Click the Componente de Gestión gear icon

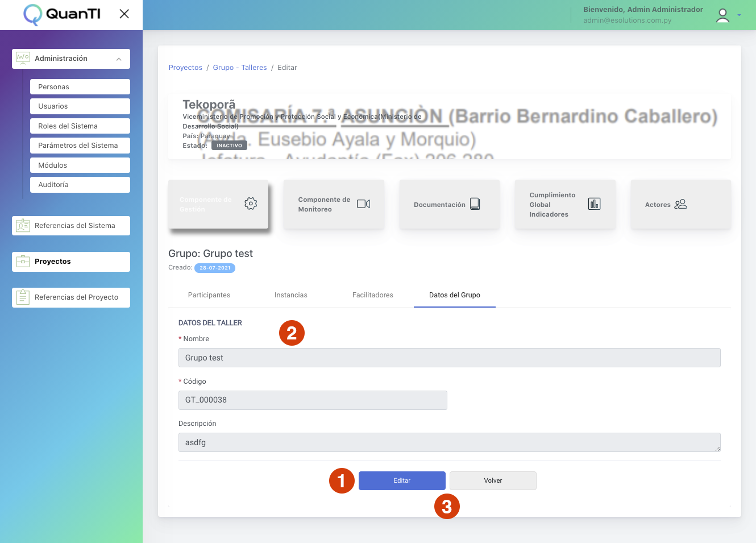tap(251, 204)
